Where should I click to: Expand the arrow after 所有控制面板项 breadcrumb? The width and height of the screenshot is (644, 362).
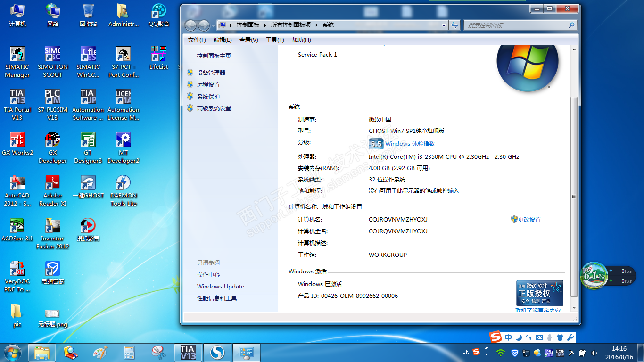point(316,25)
